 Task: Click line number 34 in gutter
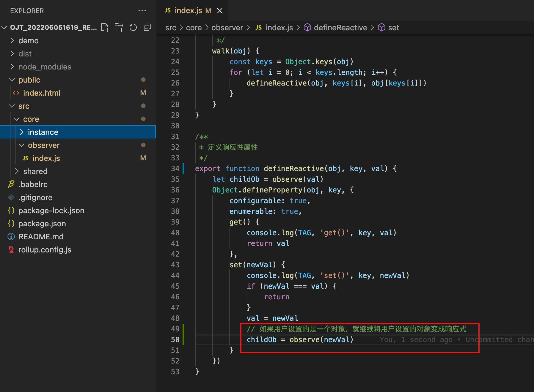pos(175,169)
